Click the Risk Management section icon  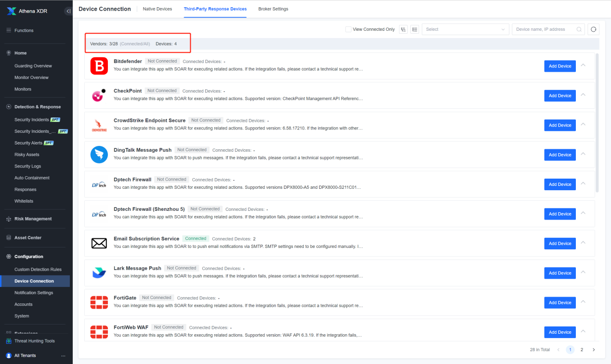coord(9,219)
